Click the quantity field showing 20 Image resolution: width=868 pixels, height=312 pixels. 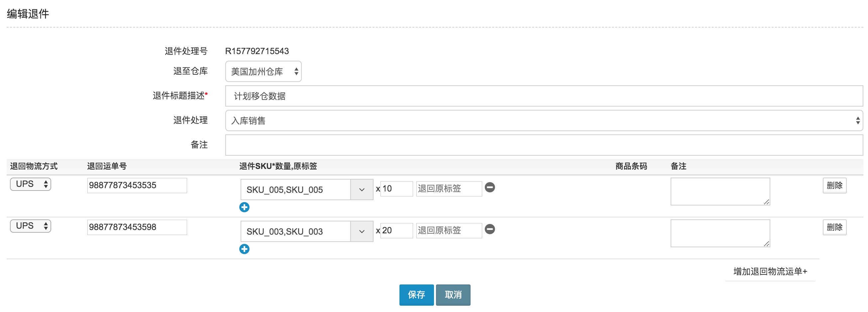[396, 231]
